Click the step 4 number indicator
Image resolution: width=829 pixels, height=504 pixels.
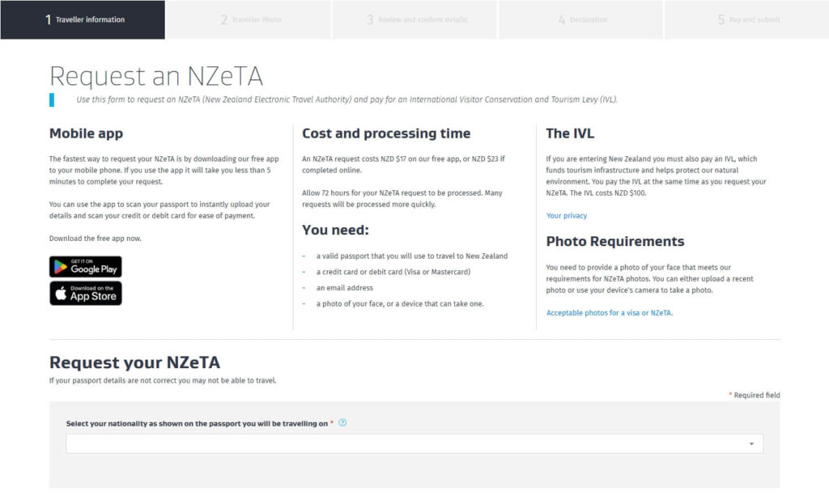pyautogui.click(x=561, y=19)
